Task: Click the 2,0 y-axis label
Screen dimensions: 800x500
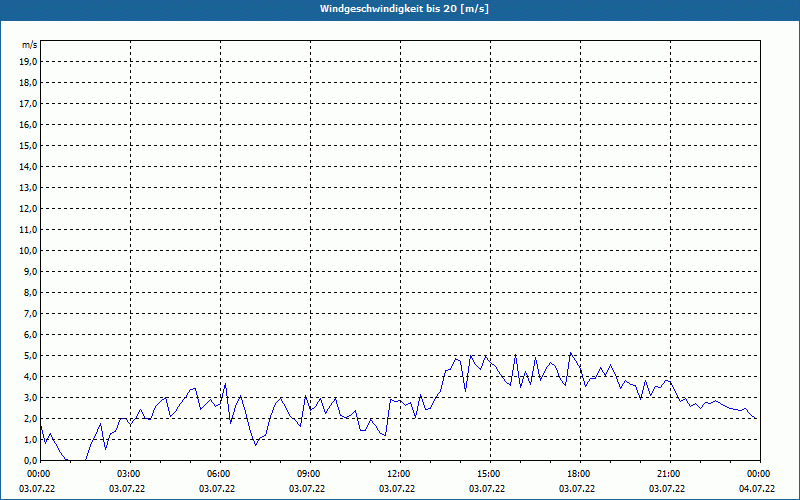Action: [x=30, y=418]
